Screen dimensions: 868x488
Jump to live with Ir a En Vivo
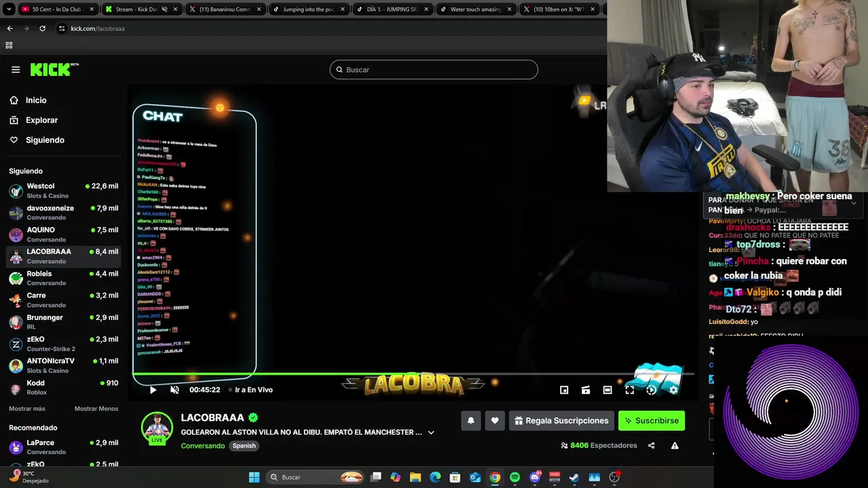click(x=250, y=390)
